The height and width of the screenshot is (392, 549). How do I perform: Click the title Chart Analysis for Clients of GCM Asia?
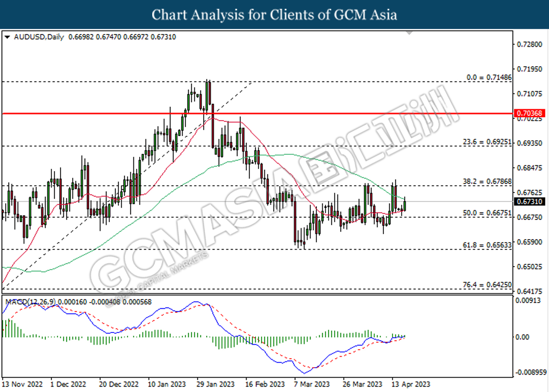click(x=274, y=15)
